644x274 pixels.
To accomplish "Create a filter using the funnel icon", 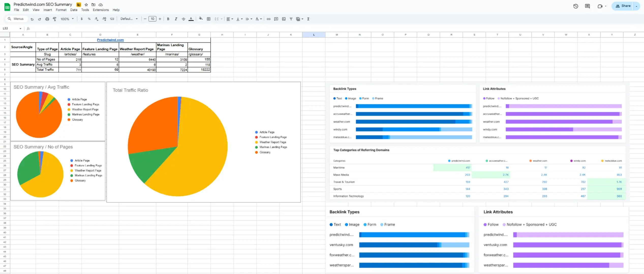I will [291, 19].
